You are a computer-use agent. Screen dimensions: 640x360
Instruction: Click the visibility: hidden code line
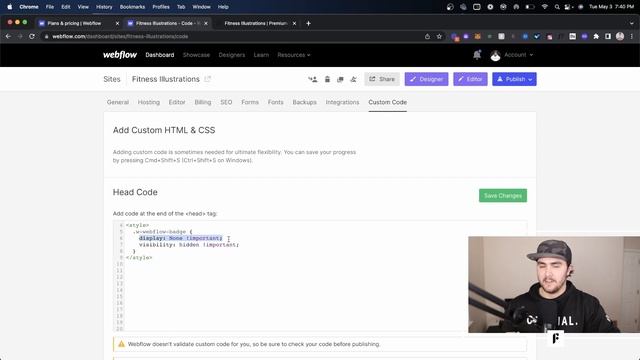pos(189,245)
